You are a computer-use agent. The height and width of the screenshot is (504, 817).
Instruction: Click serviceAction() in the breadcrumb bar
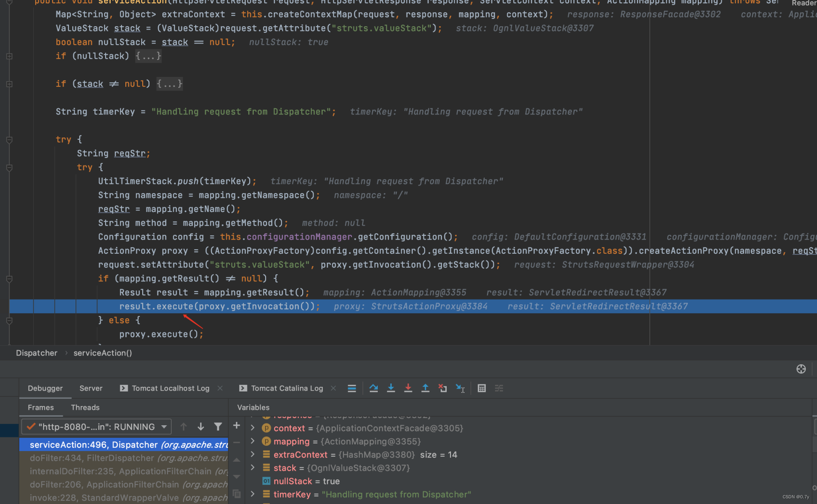(102, 353)
